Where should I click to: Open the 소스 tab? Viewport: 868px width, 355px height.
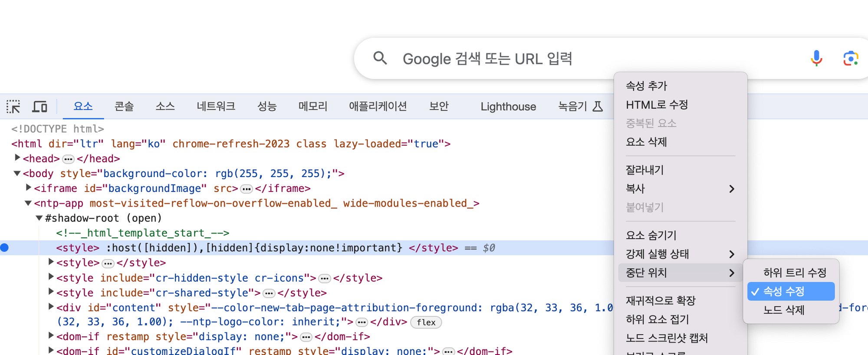165,106
